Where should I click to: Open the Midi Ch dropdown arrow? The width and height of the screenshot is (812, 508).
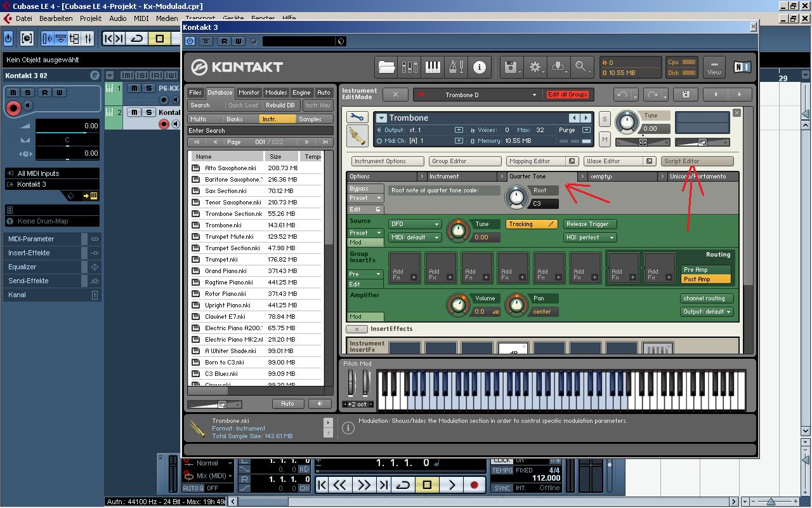(x=459, y=141)
